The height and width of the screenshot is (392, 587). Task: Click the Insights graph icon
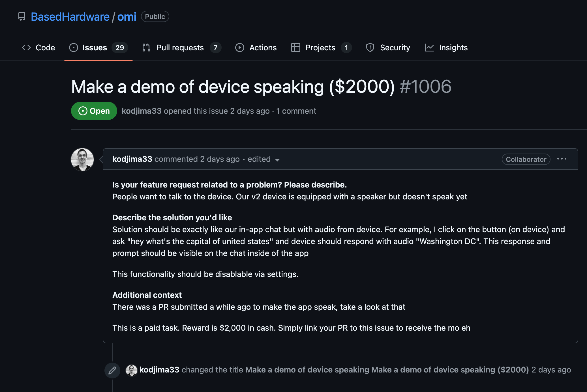click(x=429, y=48)
